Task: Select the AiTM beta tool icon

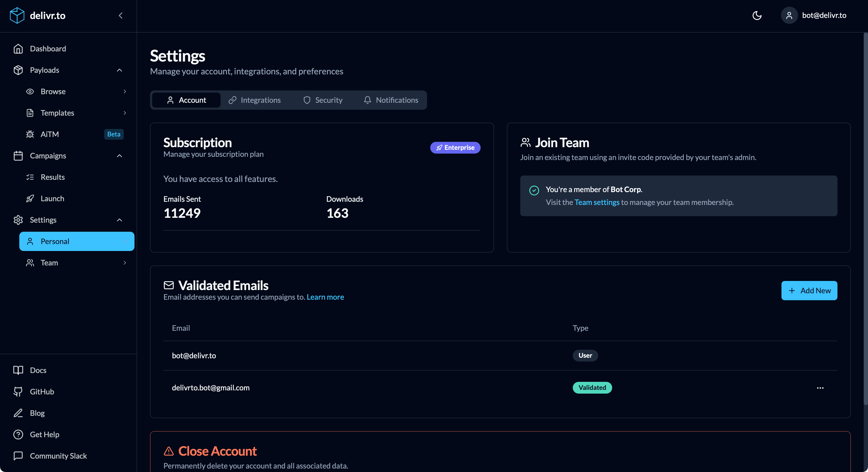Action: pos(30,134)
